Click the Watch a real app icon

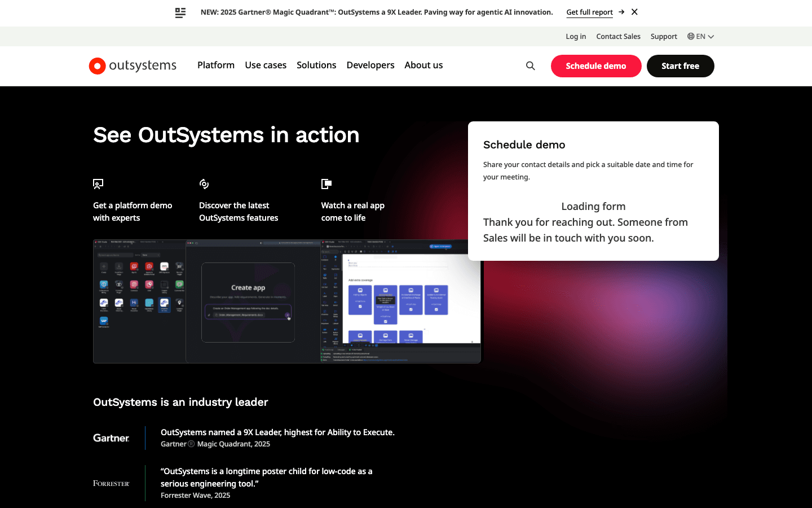(x=326, y=184)
